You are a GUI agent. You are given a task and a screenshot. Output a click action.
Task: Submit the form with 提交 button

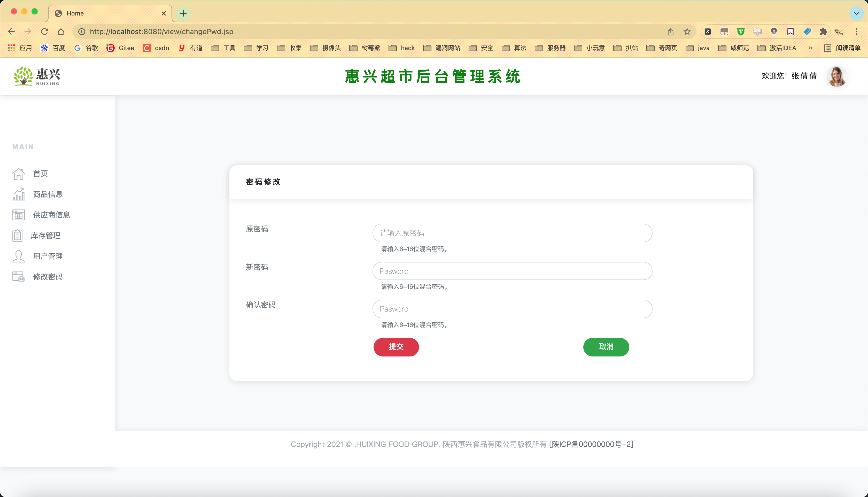[x=396, y=347]
